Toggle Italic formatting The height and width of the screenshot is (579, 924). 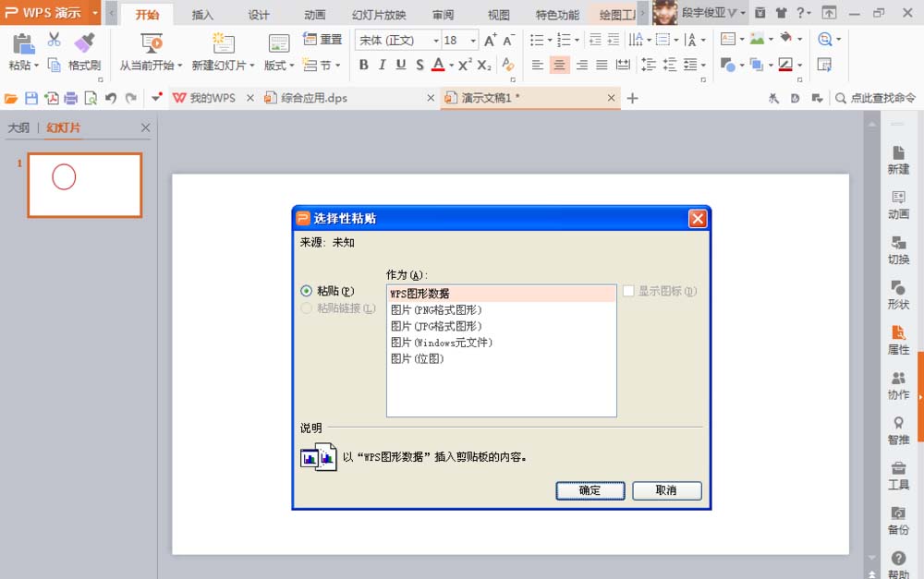[383, 65]
